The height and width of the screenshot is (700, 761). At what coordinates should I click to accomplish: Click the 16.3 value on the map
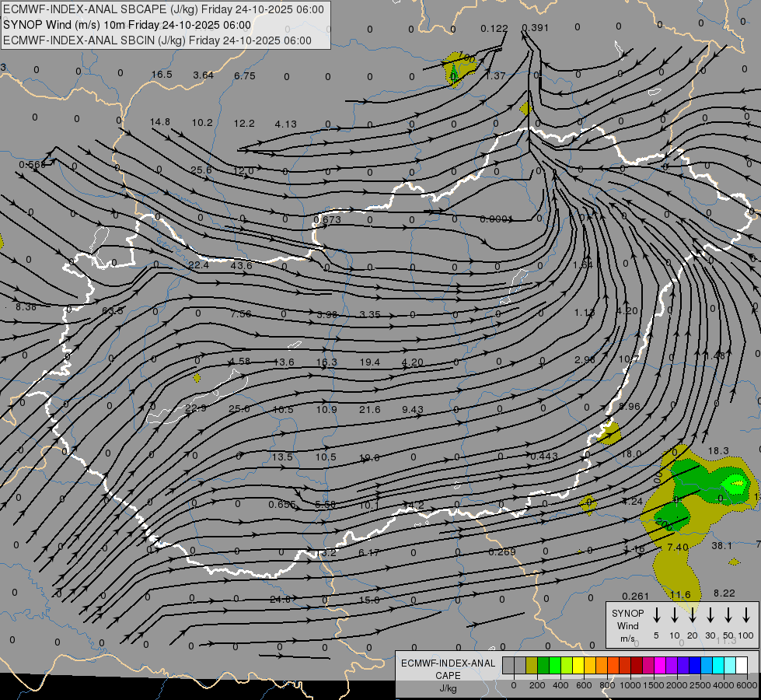pyautogui.click(x=326, y=362)
